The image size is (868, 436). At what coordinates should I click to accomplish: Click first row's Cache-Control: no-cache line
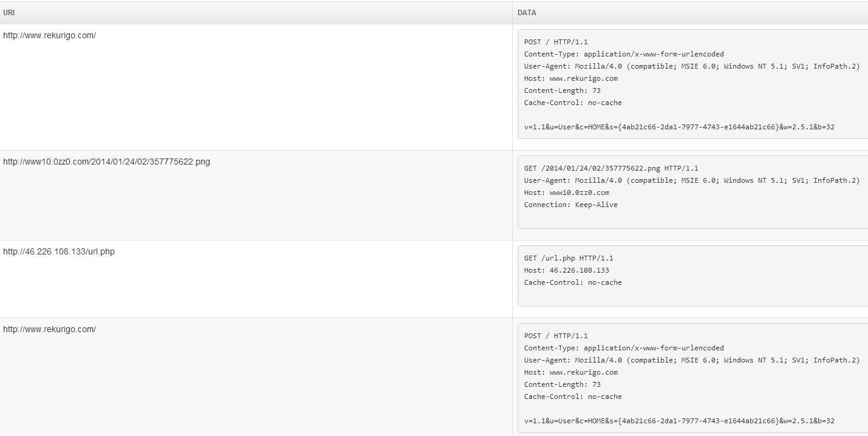pyautogui.click(x=573, y=103)
